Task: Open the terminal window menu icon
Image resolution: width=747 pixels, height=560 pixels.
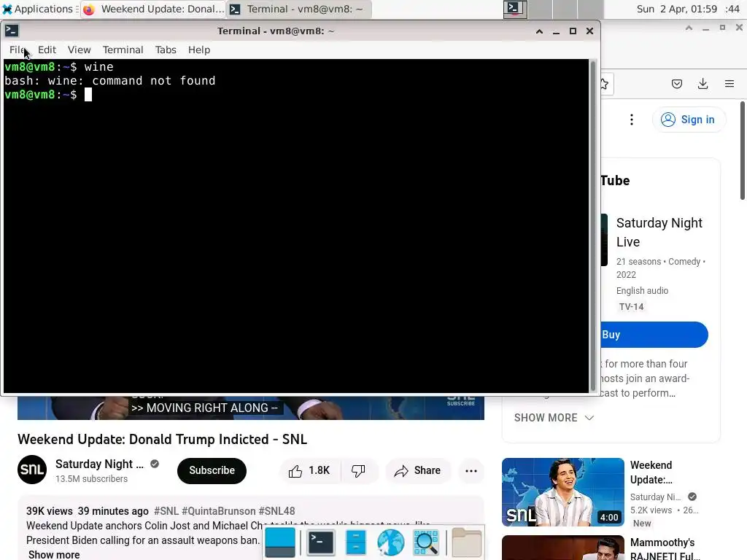Action: (x=12, y=31)
